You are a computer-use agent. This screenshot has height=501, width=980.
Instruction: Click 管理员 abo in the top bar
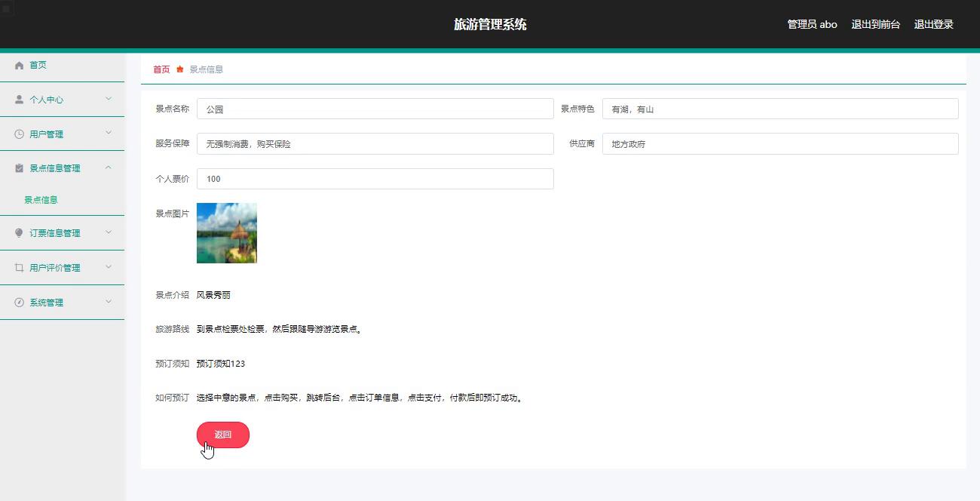tap(811, 23)
